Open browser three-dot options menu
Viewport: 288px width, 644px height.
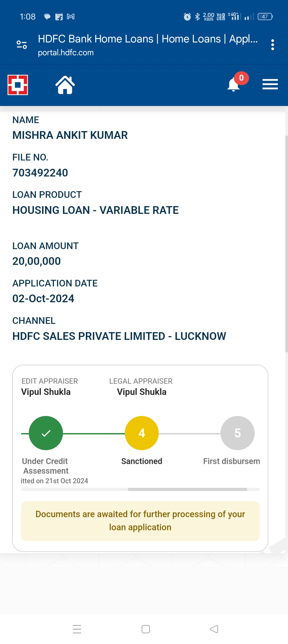pyautogui.click(x=272, y=45)
